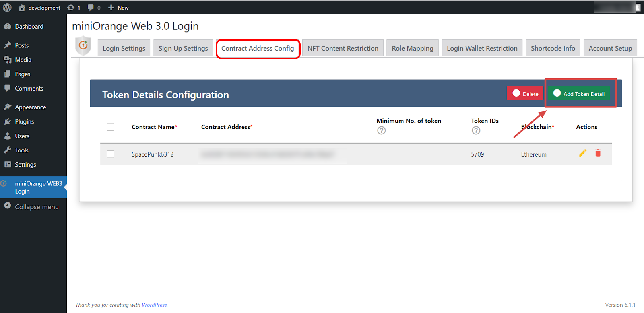Delete SpacePunk6312 with the trash icon
The height and width of the screenshot is (313, 644).
pos(598,153)
